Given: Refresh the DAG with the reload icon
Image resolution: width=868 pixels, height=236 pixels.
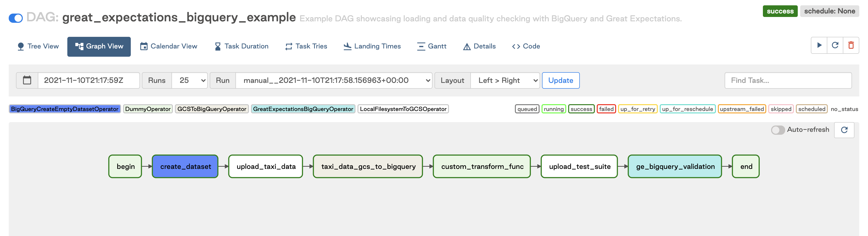Looking at the screenshot, I should [x=835, y=45].
